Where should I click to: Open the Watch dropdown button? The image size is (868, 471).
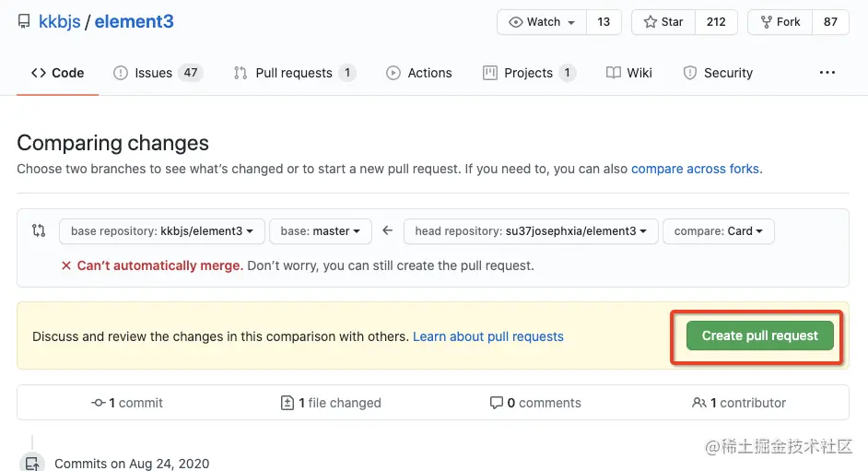click(543, 22)
